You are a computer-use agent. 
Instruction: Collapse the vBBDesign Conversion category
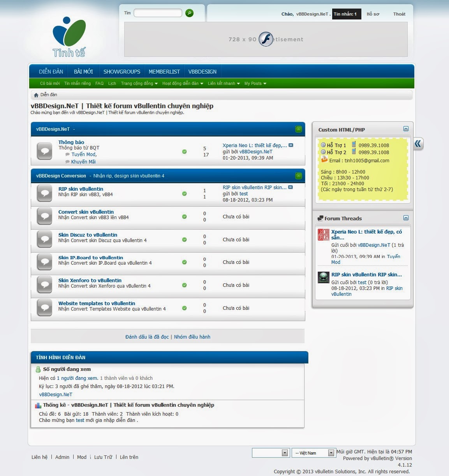point(299,176)
